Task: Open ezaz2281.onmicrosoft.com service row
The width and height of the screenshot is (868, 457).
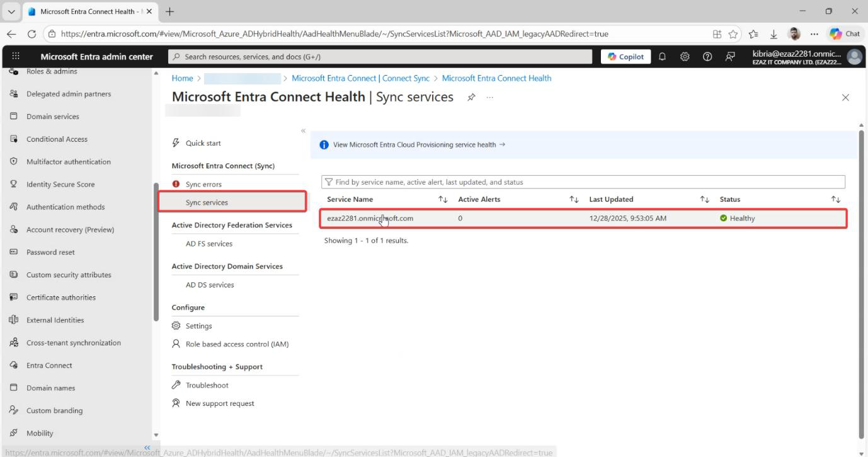Action: [583, 218]
